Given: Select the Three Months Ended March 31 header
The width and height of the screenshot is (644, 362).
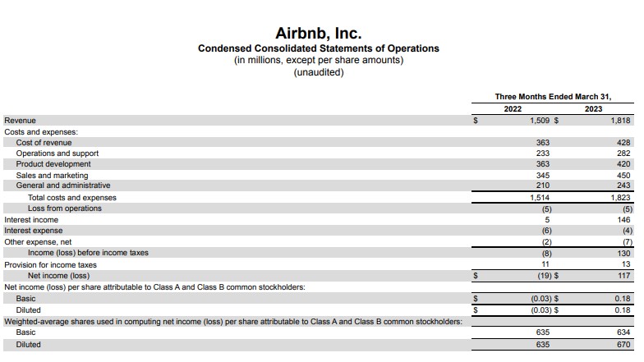Looking at the screenshot, I should (553, 97).
